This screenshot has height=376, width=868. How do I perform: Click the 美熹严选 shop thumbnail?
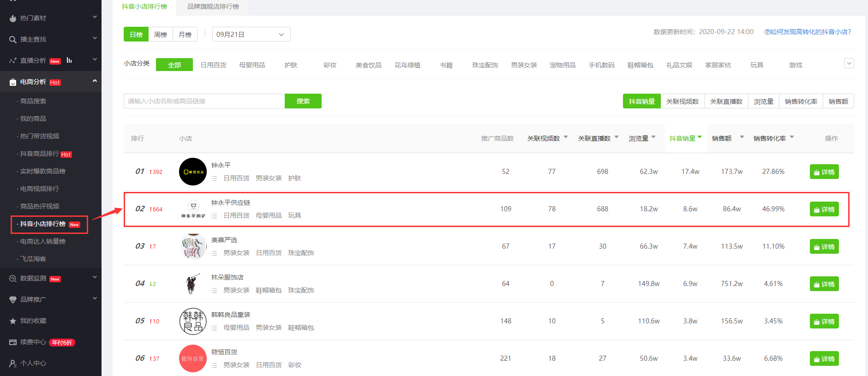point(193,246)
